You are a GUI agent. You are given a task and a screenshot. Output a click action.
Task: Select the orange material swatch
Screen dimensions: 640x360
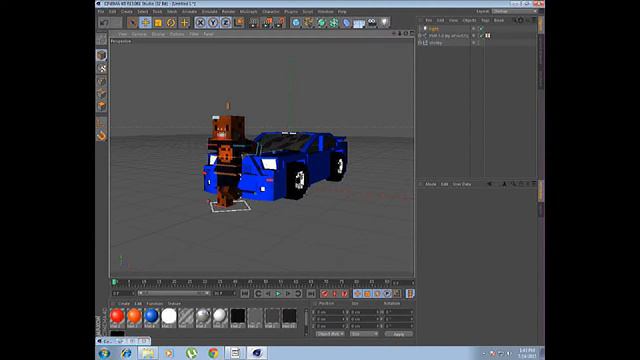pos(134,317)
